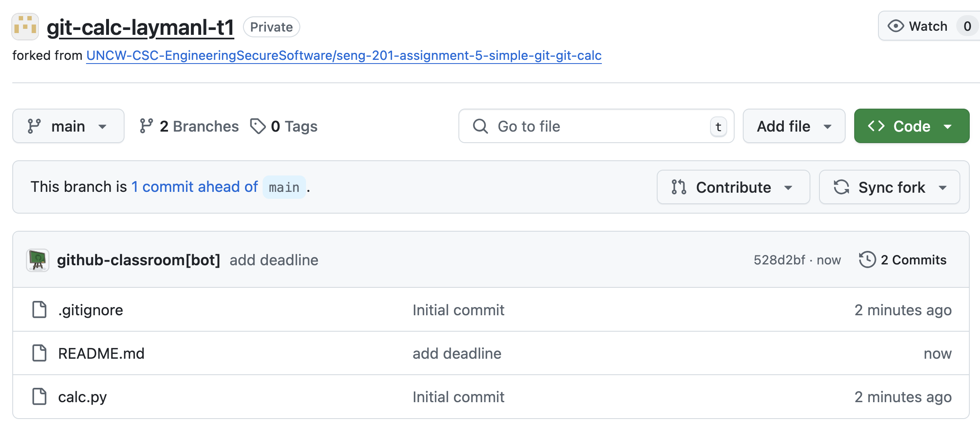Viewport: 980px width, 428px height.
Task: Open the green Code dropdown button
Action: 912,126
